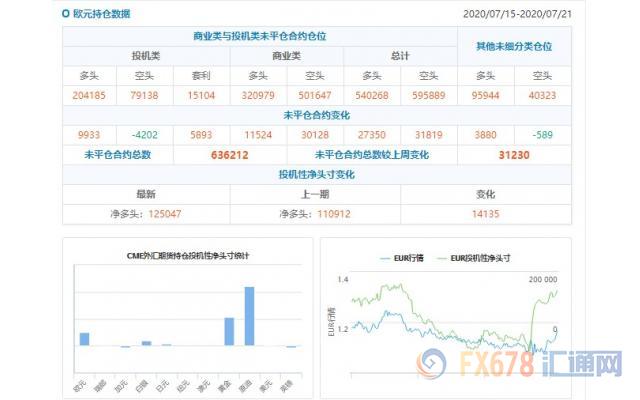The image size is (640, 400).
Task: Click the 商业类 column group header
Action: (x=287, y=56)
